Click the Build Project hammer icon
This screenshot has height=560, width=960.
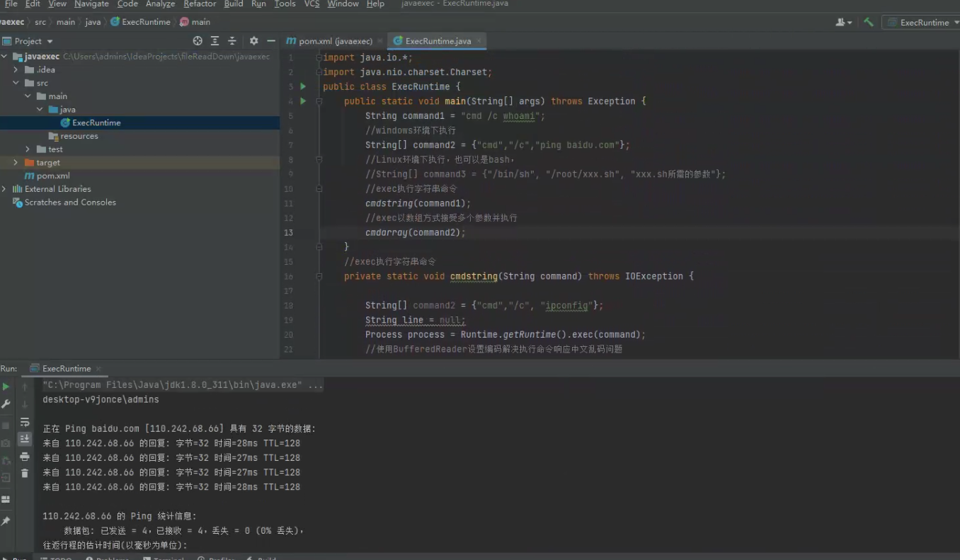(x=868, y=22)
